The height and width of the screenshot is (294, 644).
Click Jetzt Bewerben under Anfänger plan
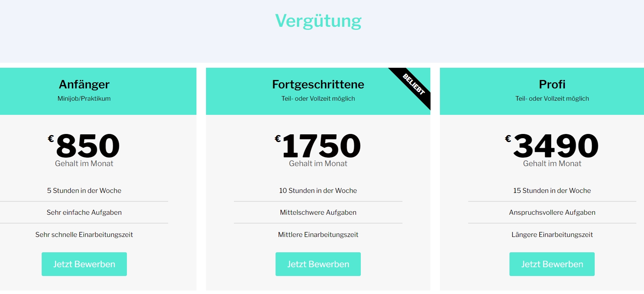pos(84,264)
